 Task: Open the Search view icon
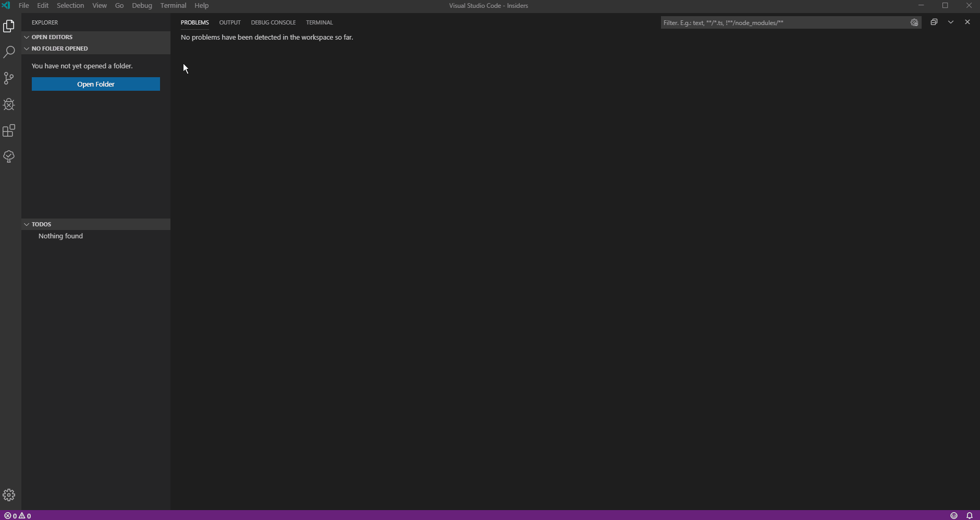tap(9, 52)
